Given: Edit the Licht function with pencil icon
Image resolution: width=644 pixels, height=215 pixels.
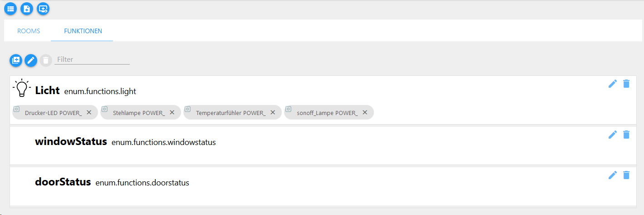Looking at the screenshot, I should [613, 84].
